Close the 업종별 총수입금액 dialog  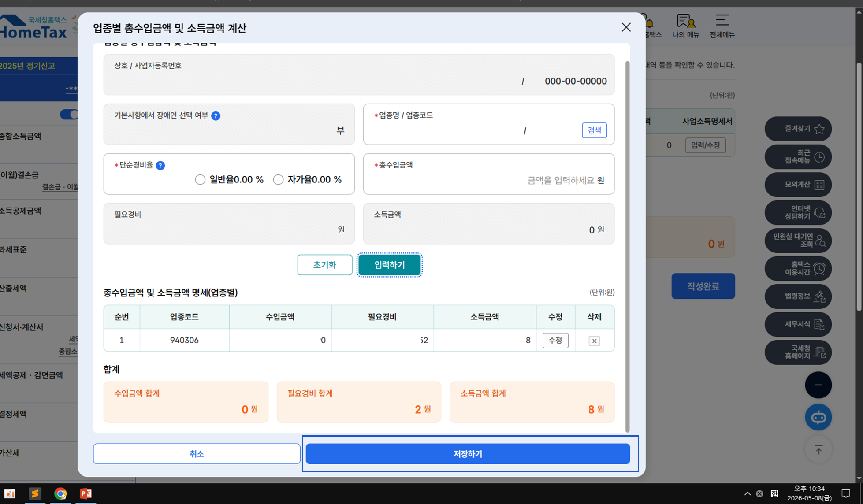[x=626, y=27]
